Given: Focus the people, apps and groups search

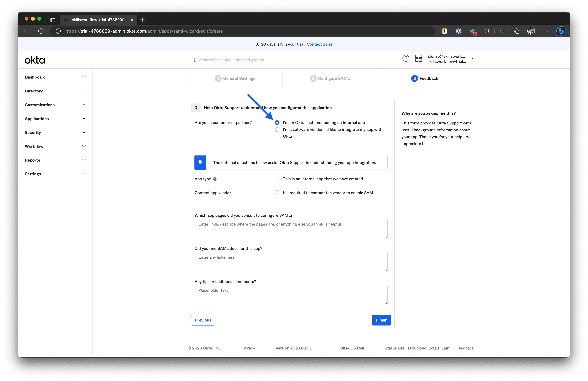Looking at the screenshot, I should pos(283,60).
